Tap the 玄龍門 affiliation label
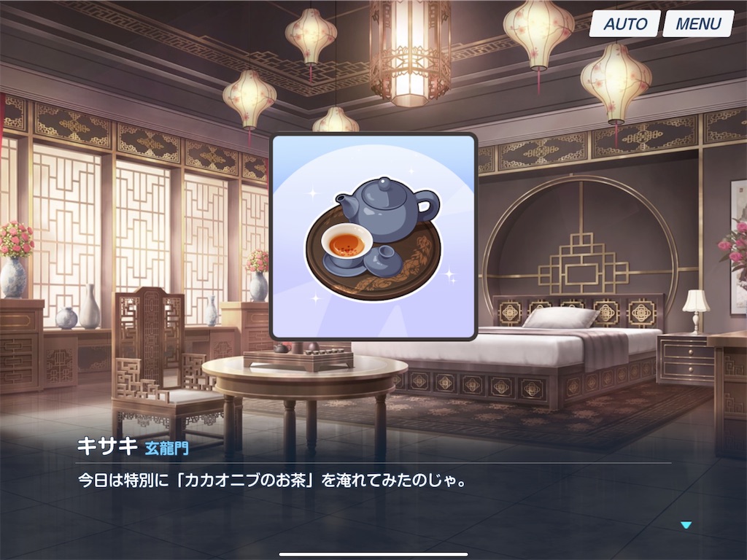This screenshot has width=747, height=560. coord(166,448)
